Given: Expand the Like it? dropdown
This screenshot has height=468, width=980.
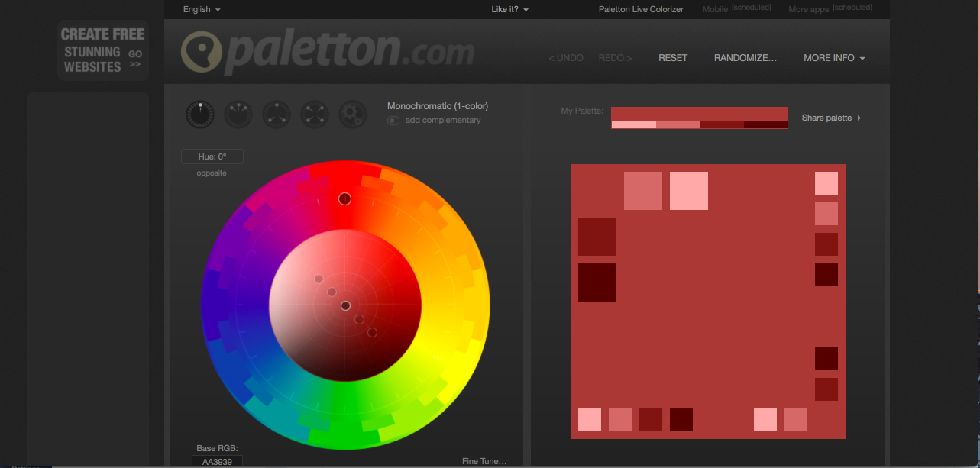Looking at the screenshot, I should [x=510, y=9].
